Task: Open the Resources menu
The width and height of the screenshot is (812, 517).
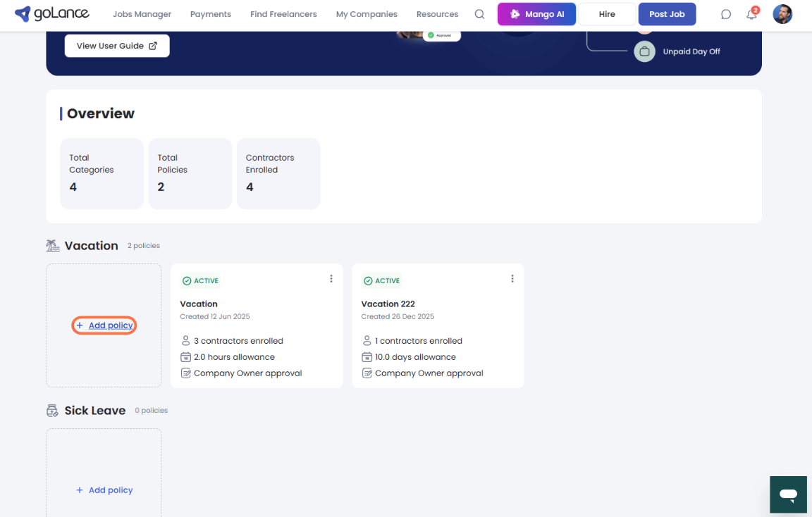Action: pyautogui.click(x=437, y=14)
